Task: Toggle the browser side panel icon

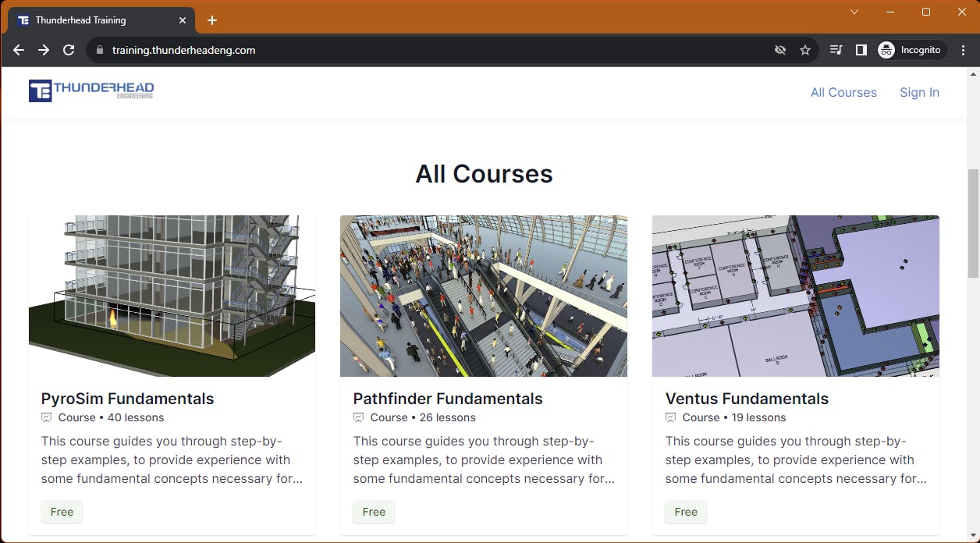Action: (x=861, y=50)
